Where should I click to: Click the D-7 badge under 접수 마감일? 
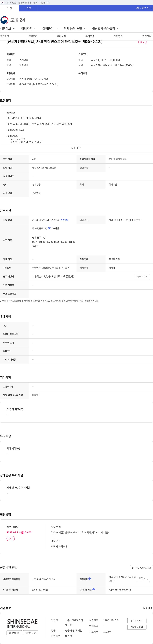coord(11,538)
